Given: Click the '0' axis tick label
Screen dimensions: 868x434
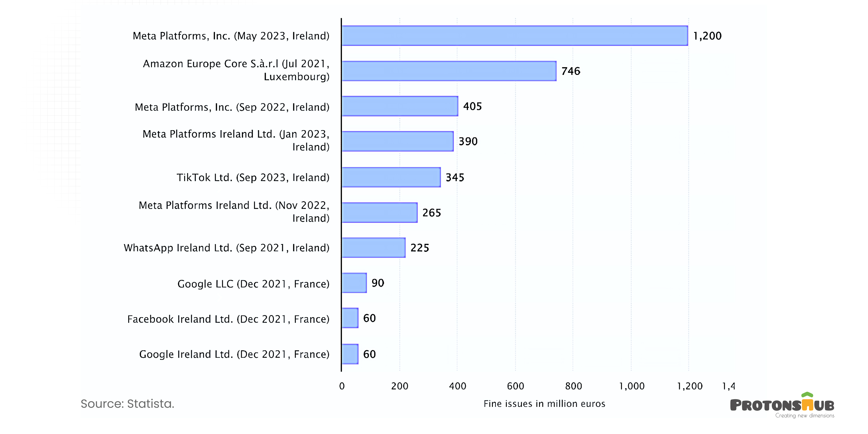Looking at the screenshot, I should (342, 386).
